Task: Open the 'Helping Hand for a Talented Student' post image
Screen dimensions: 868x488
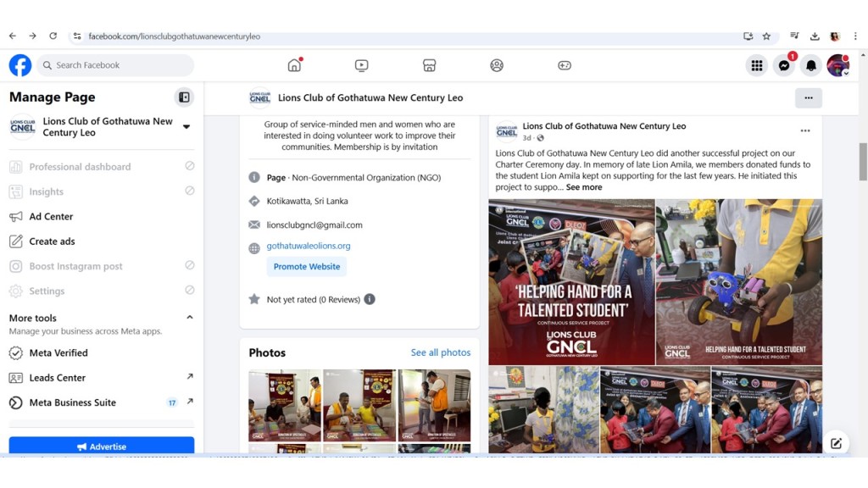Action: [572, 282]
